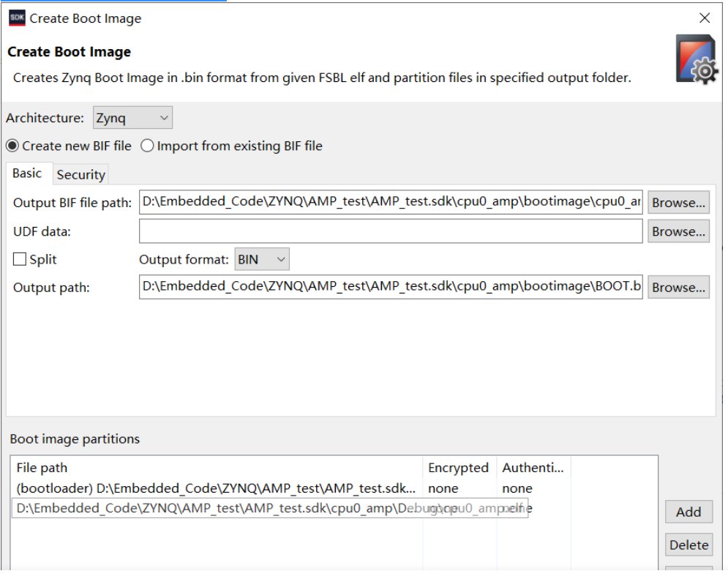Select Import from existing BIF file
Image resolution: width=728 pixels, height=579 pixels.
(147, 146)
